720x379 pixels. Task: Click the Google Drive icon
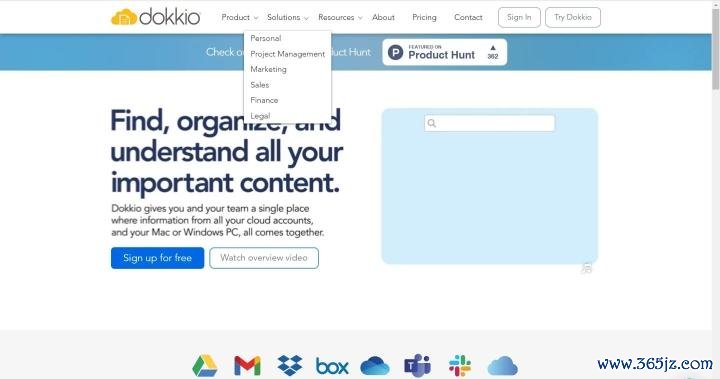(205, 366)
